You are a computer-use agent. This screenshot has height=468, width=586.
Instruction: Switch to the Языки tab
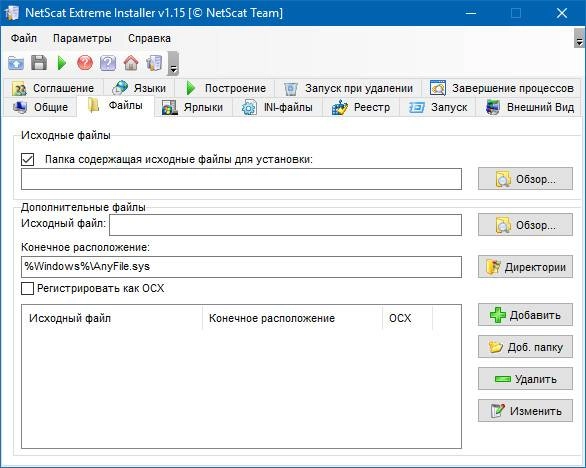[x=139, y=88]
